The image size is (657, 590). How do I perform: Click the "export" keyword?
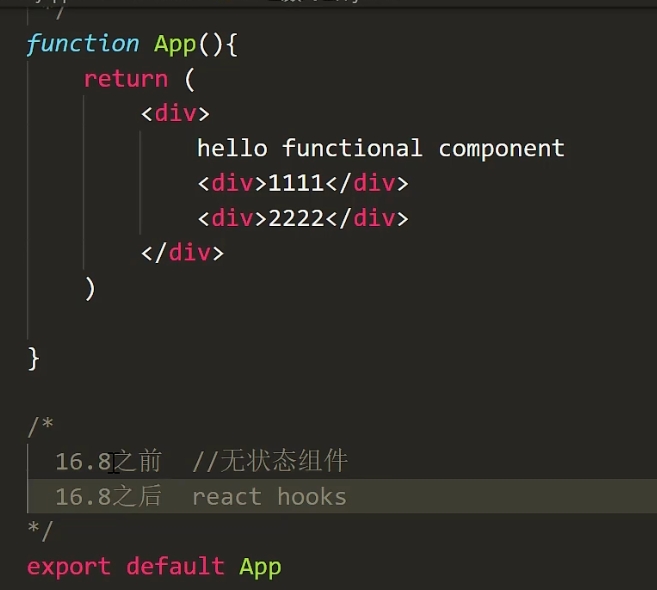tap(69, 566)
